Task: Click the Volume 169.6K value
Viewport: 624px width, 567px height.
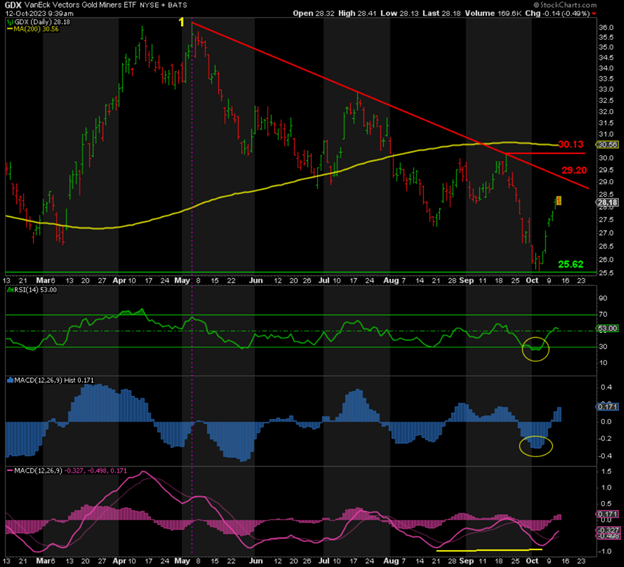Action: pos(492,13)
